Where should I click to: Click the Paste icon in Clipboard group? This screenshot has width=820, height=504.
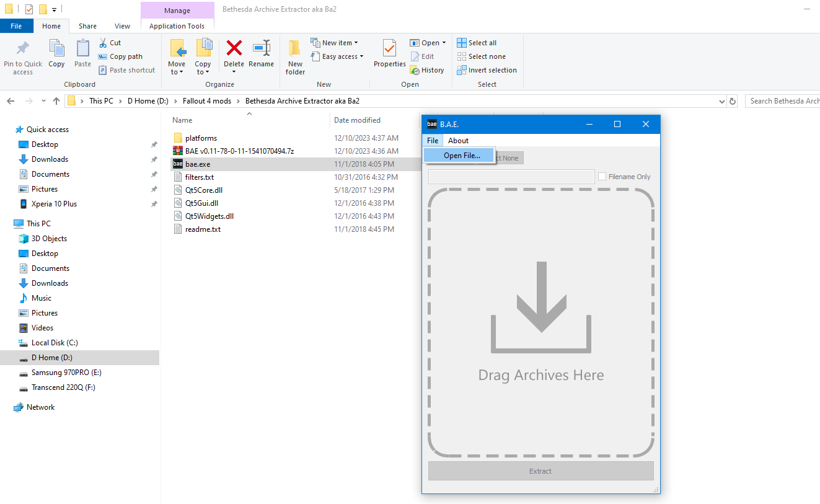coord(82,48)
